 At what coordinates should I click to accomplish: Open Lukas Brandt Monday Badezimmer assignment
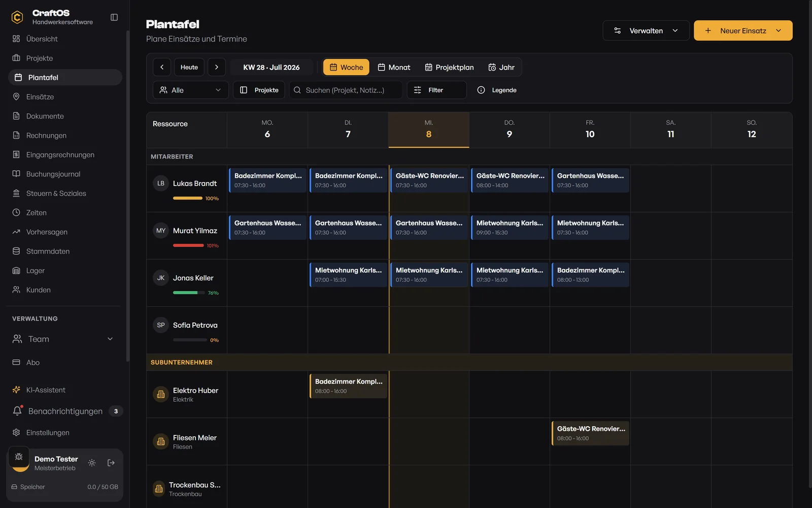tap(267, 180)
